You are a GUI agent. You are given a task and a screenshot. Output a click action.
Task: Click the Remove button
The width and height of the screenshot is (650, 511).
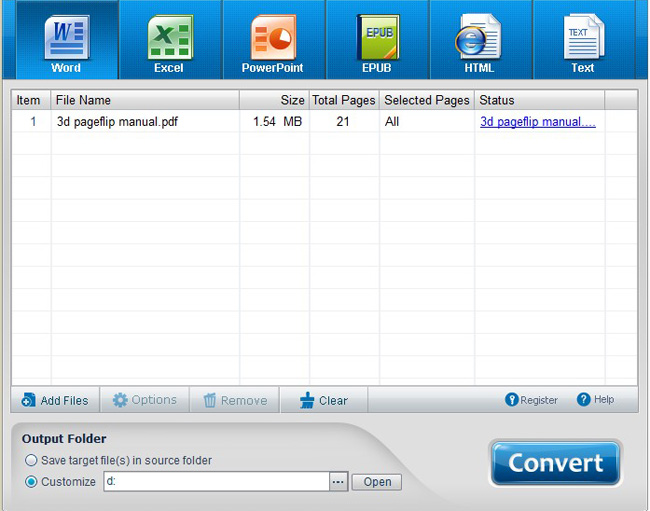coord(235,400)
